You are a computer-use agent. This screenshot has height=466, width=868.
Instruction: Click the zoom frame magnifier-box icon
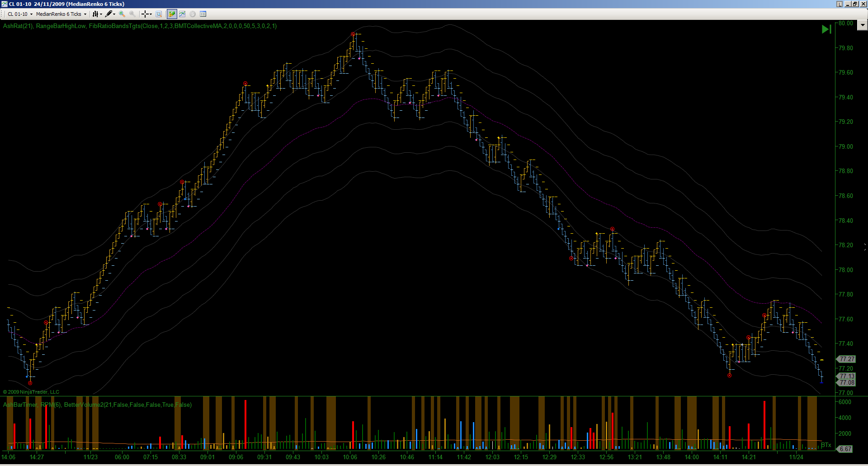pos(159,14)
